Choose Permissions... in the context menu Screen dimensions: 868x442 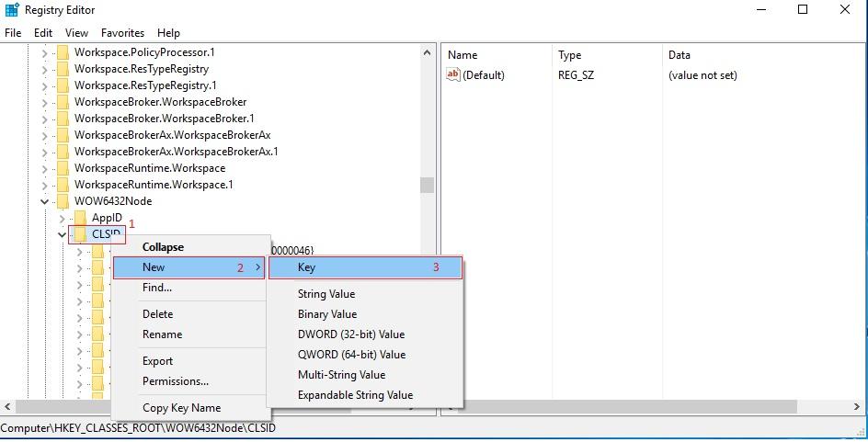point(191,381)
